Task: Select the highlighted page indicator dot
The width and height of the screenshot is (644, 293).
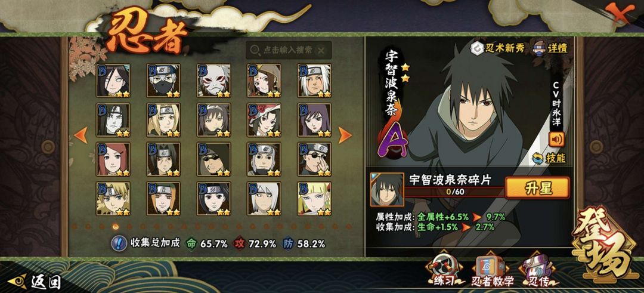Action: point(116,226)
